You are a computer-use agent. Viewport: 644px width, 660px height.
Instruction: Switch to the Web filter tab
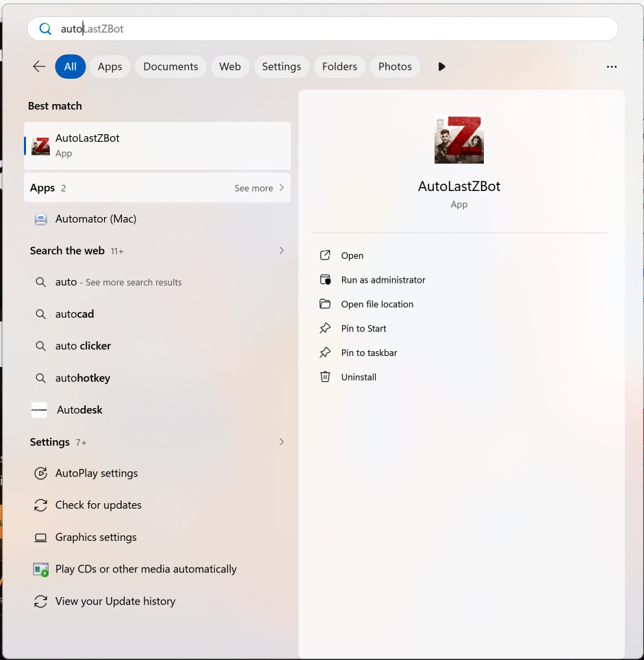[230, 66]
